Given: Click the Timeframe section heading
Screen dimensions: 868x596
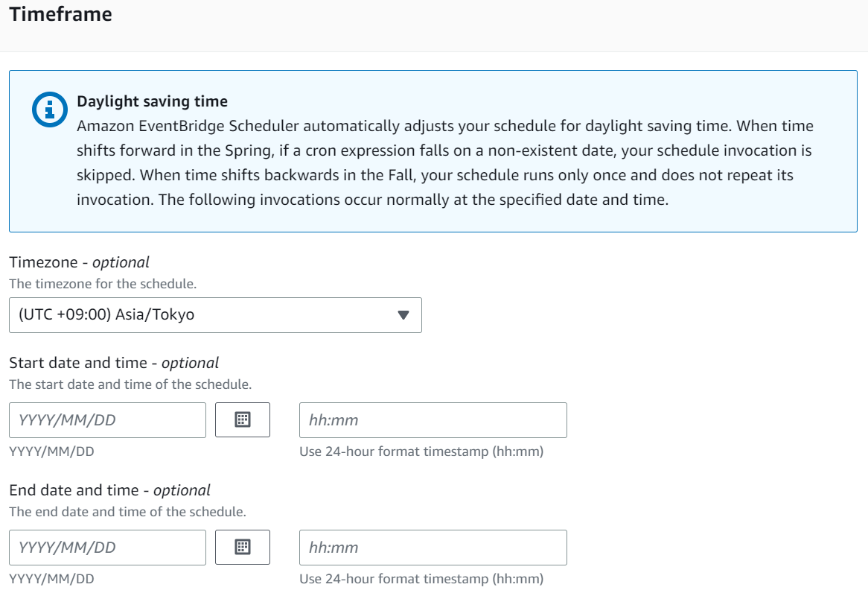Looking at the screenshot, I should 61,14.
